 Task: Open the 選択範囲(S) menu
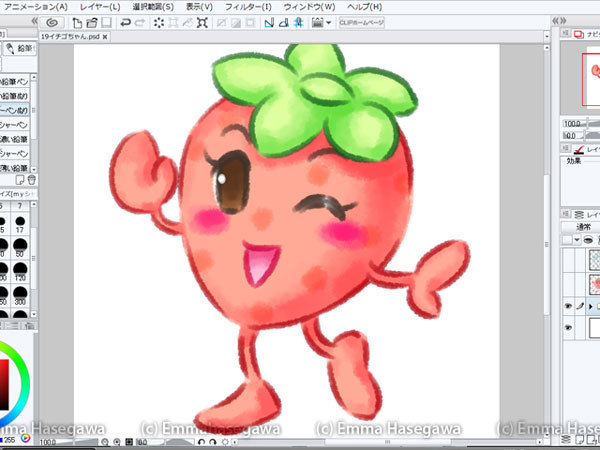coord(153,7)
